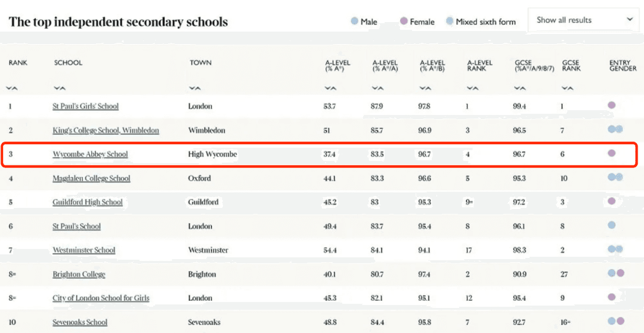This screenshot has width=644, height=333.
Task: Click the Mixed sixth form legend dot
Action: pyautogui.click(x=450, y=21)
